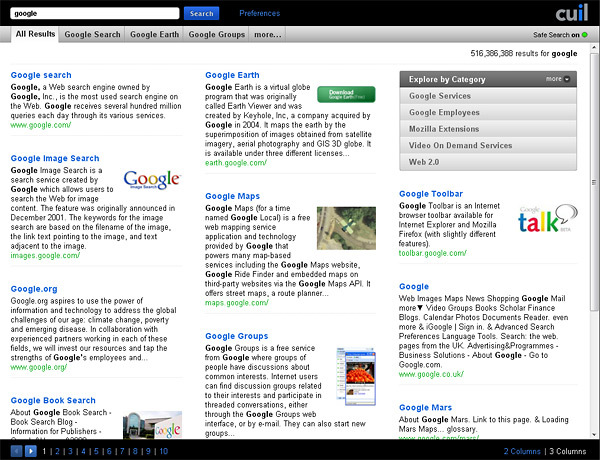Open the Google.org result title
The image size is (600, 460).
(x=34, y=289)
